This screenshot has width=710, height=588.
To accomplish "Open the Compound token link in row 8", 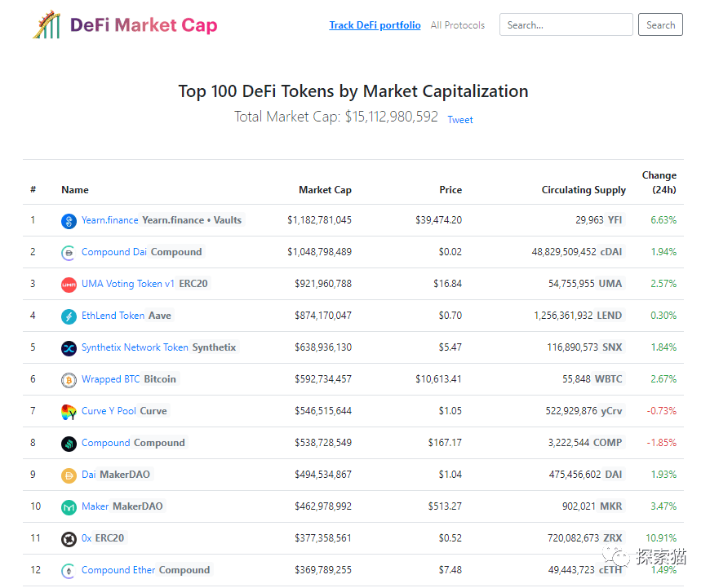I will 105,442.
